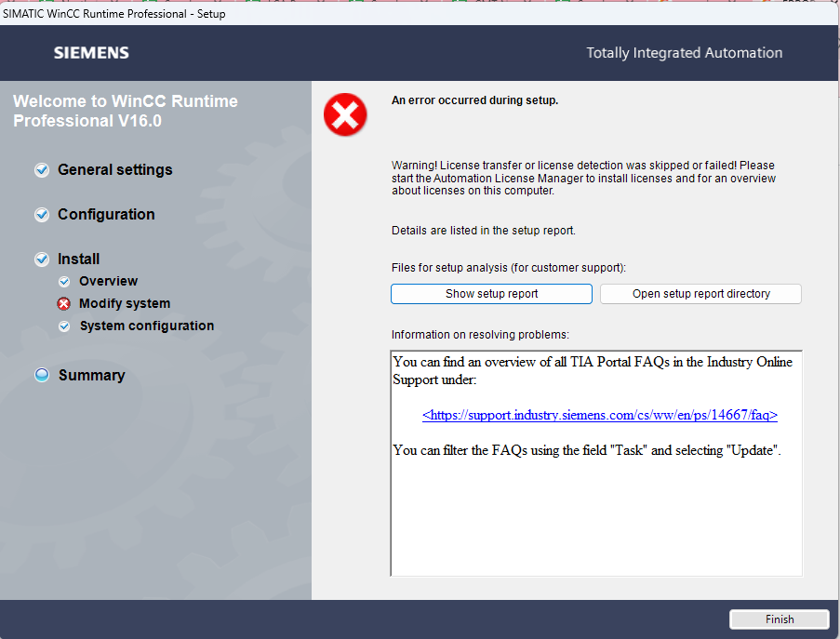Select the System configuration sub-step
840x639 pixels.
(x=147, y=326)
